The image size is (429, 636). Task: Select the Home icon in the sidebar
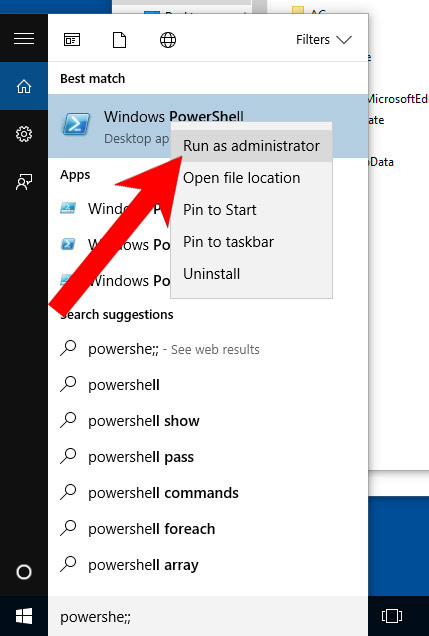[24, 86]
